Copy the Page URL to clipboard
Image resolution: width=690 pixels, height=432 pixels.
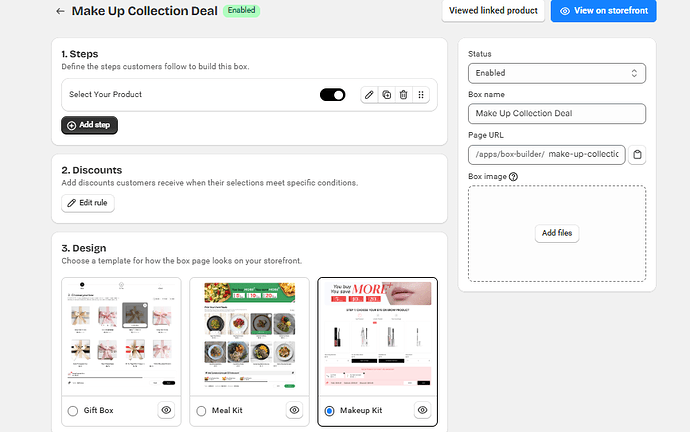point(638,154)
